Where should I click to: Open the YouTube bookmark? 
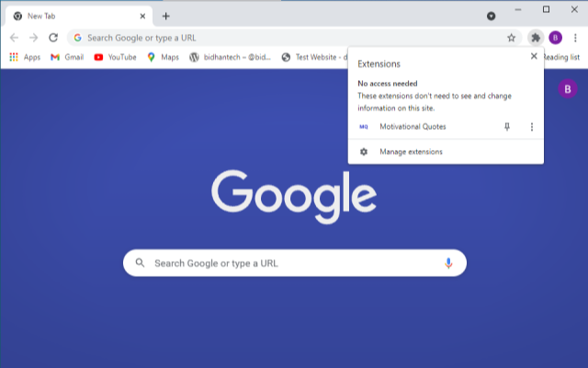115,57
